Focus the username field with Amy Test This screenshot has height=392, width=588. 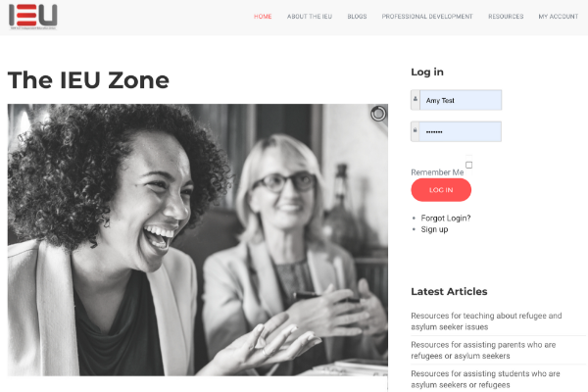[461, 100]
